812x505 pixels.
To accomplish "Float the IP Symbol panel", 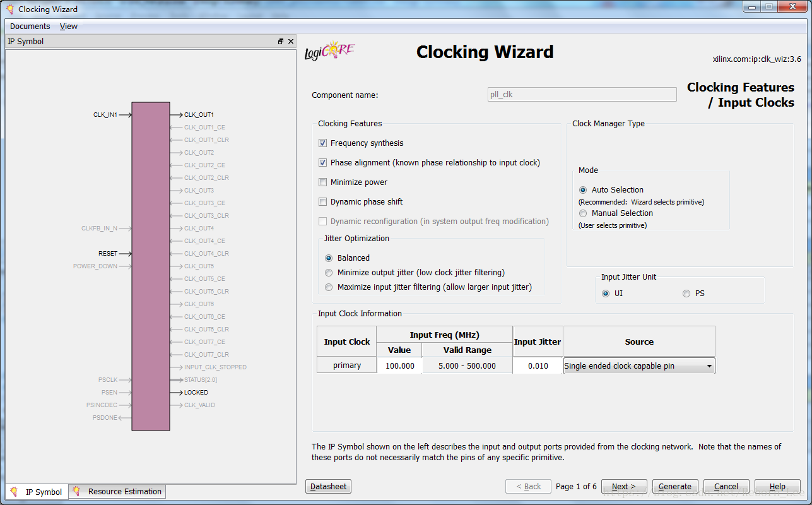I will click(x=281, y=41).
